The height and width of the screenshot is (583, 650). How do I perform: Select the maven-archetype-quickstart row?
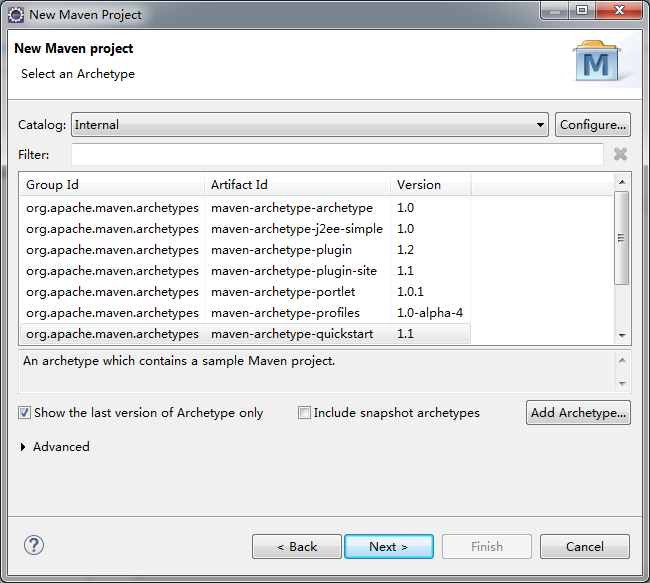click(245, 334)
